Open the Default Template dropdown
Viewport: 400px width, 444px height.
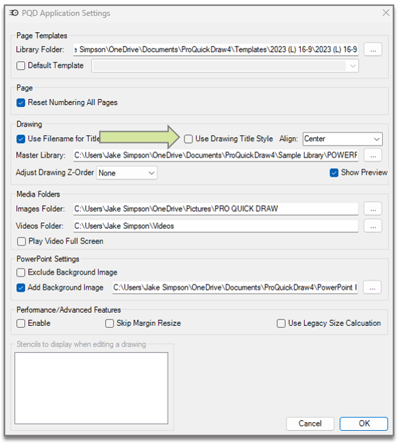click(225, 66)
